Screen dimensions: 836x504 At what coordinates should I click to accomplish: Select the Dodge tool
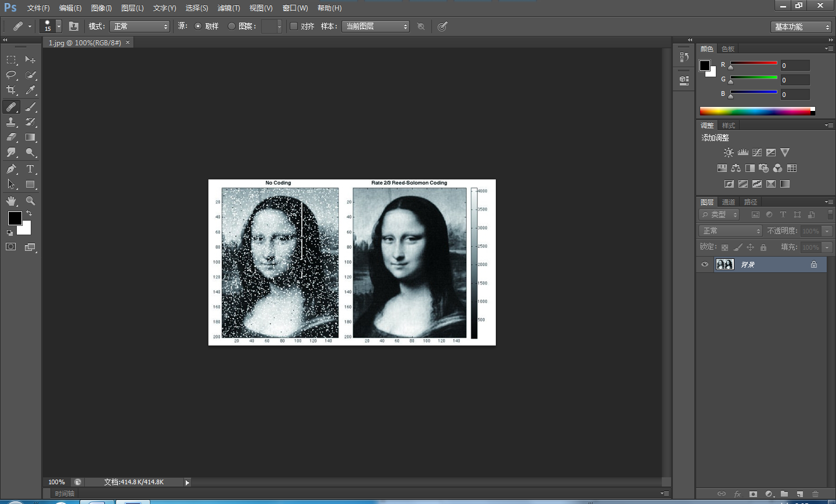30,152
